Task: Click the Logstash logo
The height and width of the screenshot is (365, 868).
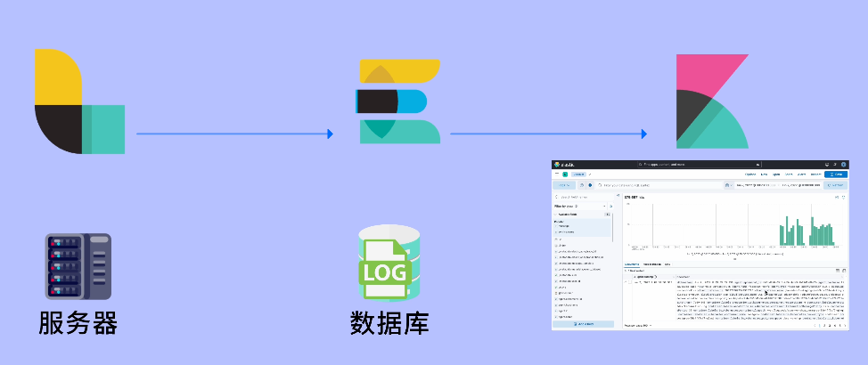Action: pos(79,101)
